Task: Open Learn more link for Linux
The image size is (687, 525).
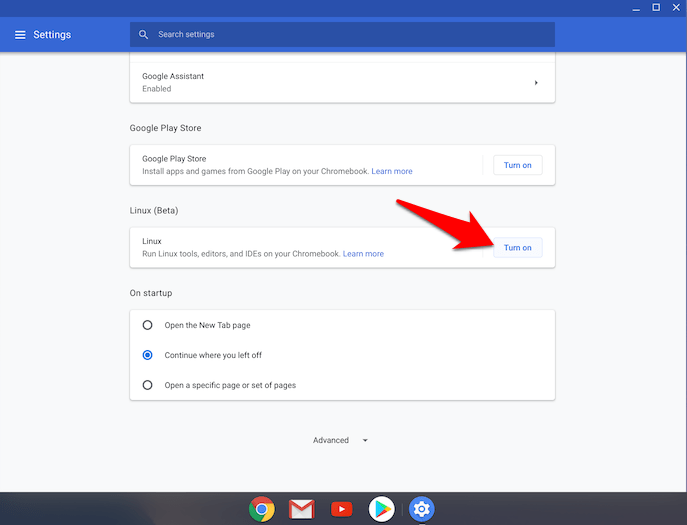Action: click(363, 254)
